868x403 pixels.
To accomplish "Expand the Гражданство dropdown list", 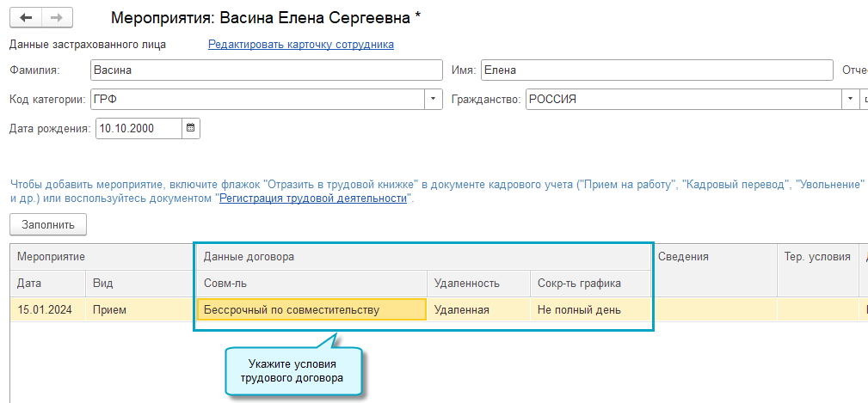I will [846, 100].
